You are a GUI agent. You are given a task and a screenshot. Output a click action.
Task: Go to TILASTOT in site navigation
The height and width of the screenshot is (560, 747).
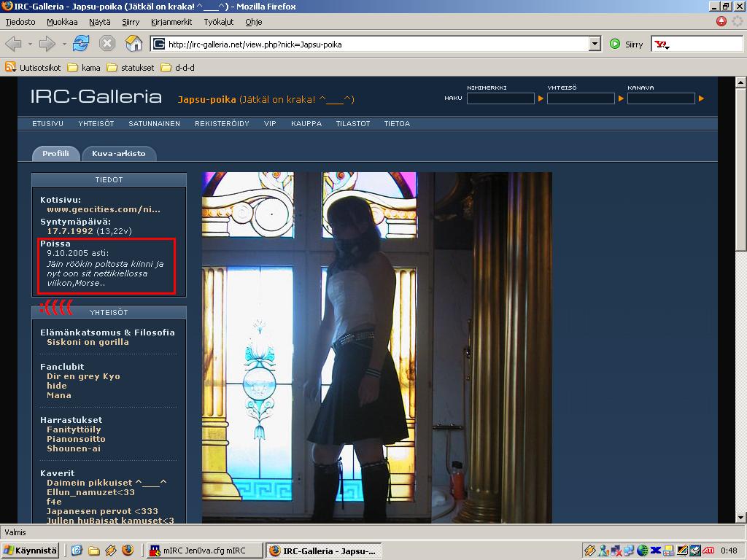point(353,123)
